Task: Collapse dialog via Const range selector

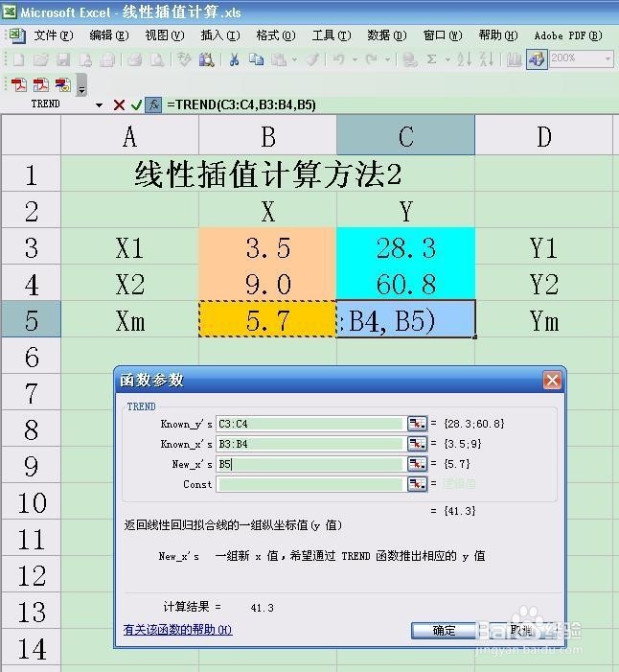Action: (417, 484)
